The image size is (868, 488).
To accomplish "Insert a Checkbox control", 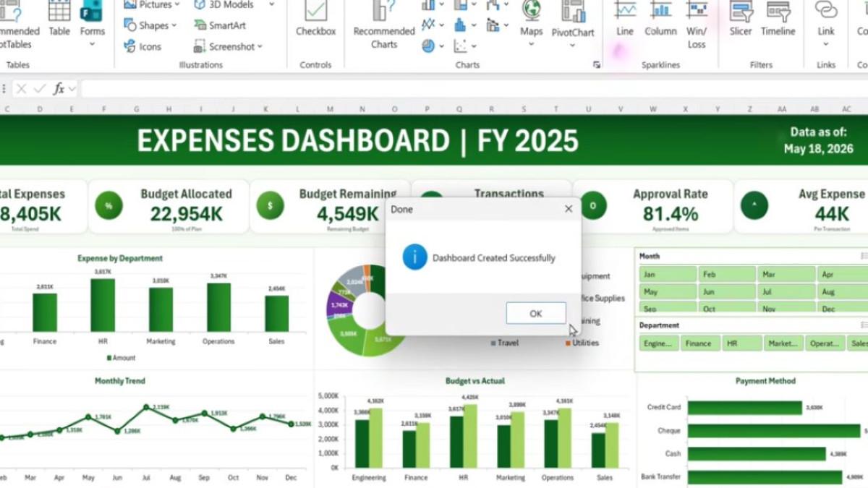I will tap(316, 20).
